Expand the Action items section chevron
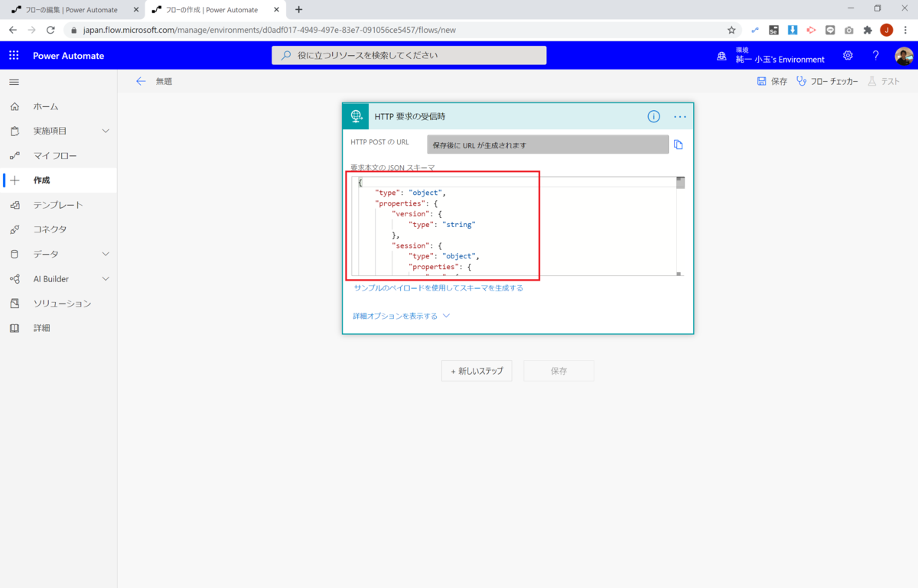The image size is (918, 588). pos(106,131)
